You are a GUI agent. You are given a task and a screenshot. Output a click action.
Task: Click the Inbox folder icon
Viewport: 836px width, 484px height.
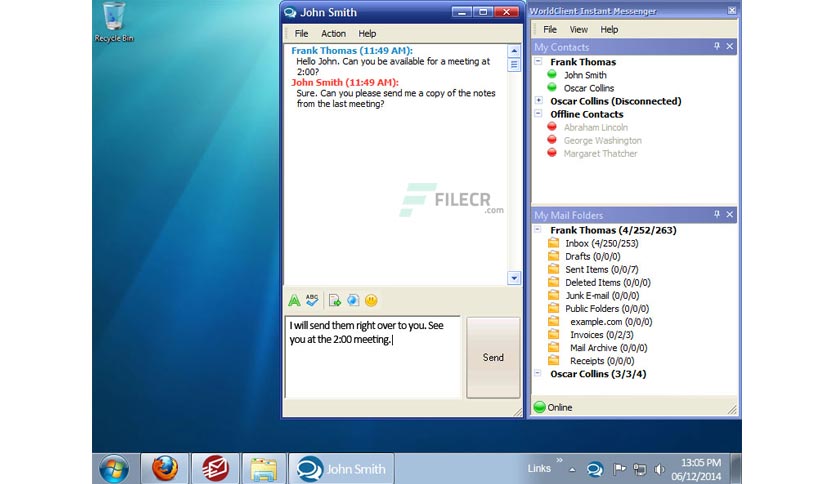pyautogui.click(x=553, y=243)
